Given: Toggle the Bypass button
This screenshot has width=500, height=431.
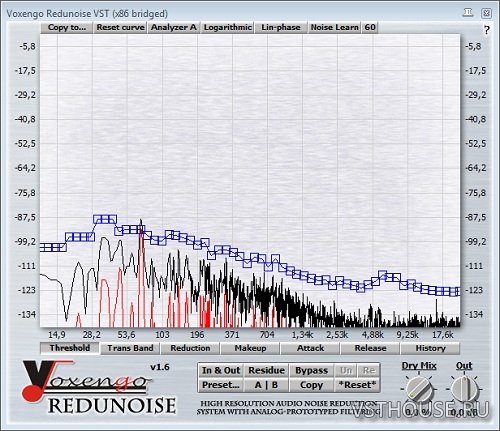Looking at the screenshot, I should click(312, 370).
